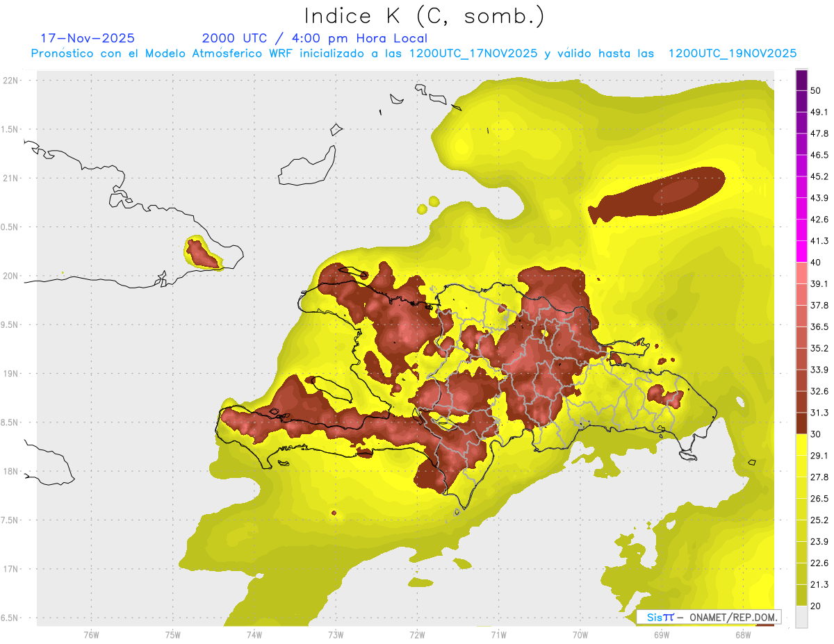The height and width of the screenshot is (644, 834).
Task: Click the "76W" longitude label
Action: pyautogui.click(x=92, y=634)
